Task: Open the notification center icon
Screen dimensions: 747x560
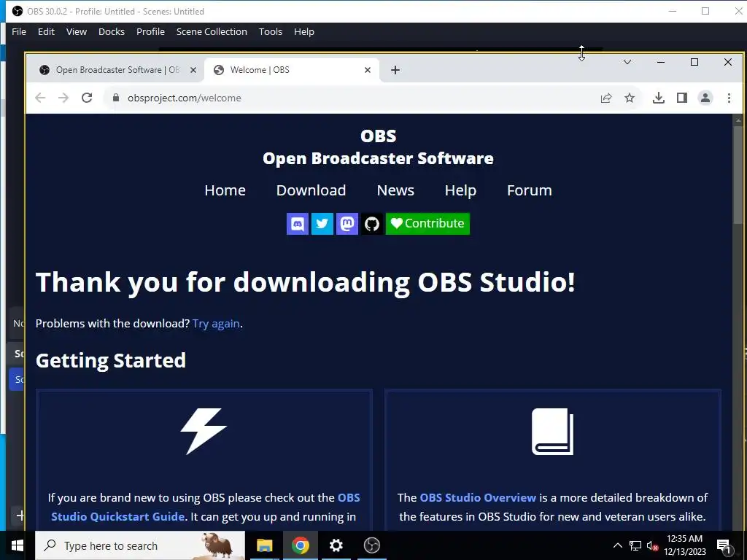Action: point(724,545)
